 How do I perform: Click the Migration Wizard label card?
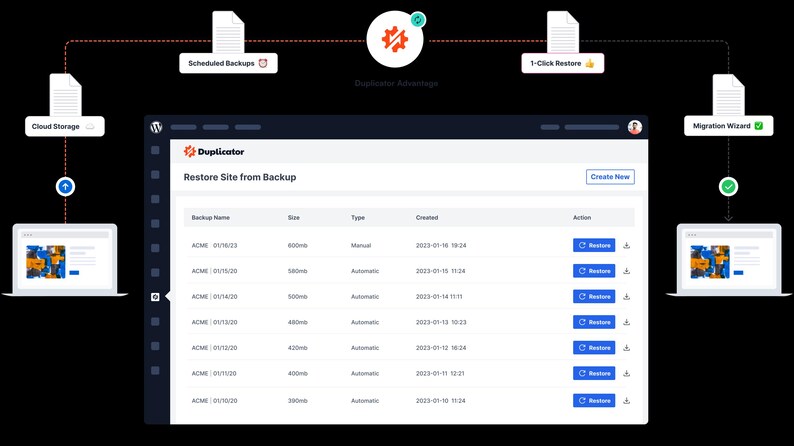click(x=729, y=126)
